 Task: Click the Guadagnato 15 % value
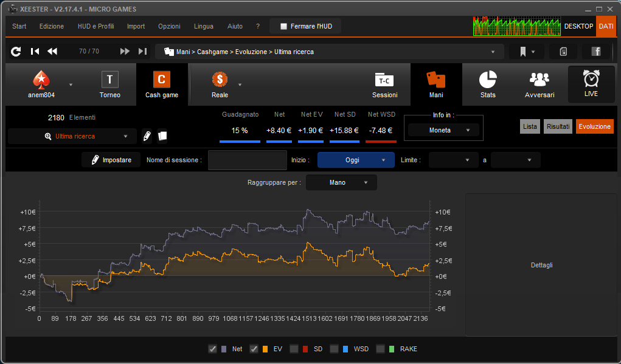(x=240, y=131)
